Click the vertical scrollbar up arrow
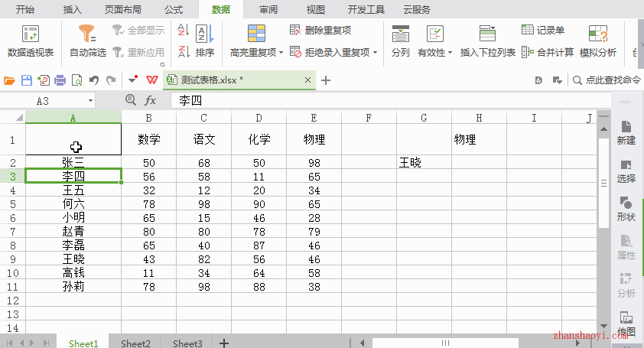The height and width of the screenshot is (348, 644). (x=603, y=129)
